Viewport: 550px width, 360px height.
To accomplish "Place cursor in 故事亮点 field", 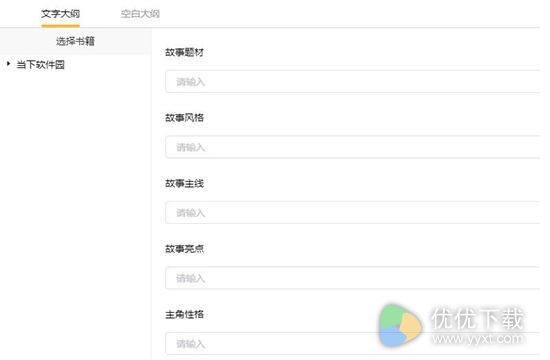I will click(353, 278).
